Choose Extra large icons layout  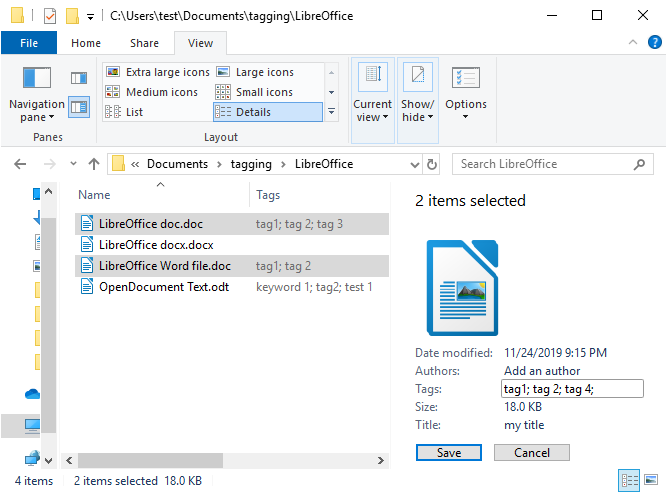pos(158,72)
